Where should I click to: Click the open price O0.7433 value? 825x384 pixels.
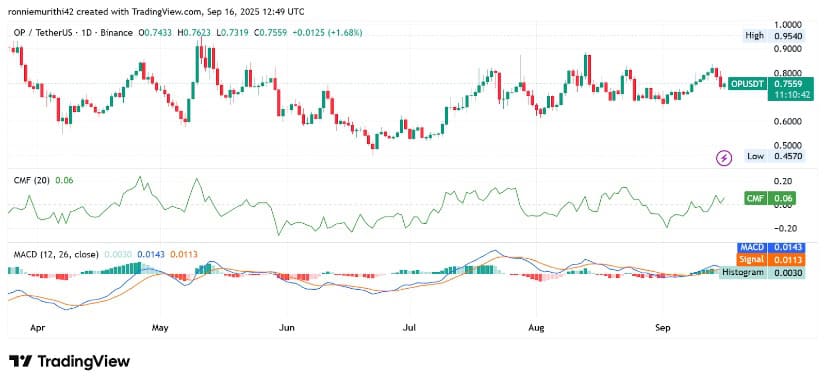click(156, 33)
